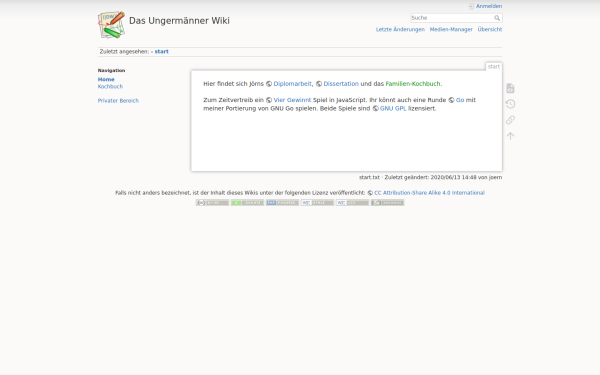Open Letzte Änderungen

[x=400, y=29]
